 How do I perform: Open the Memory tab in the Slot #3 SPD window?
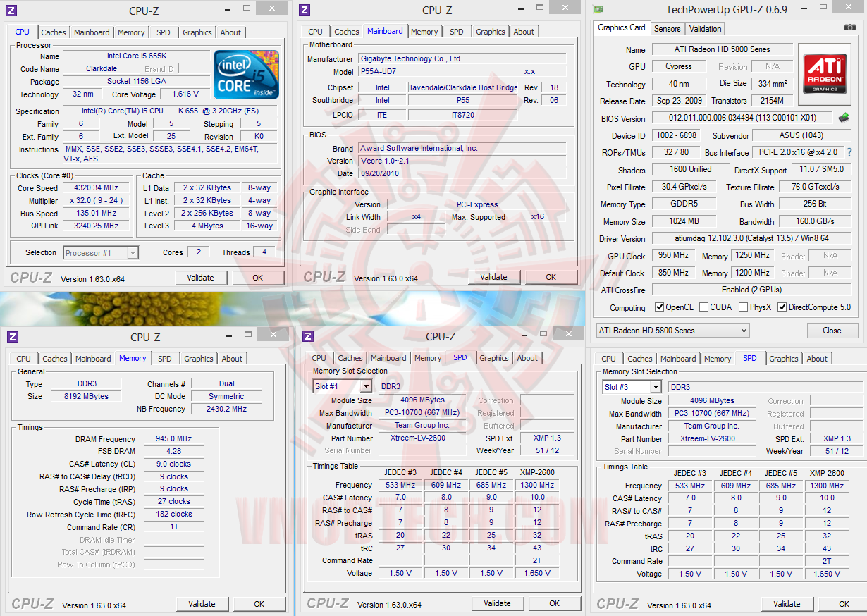[718, 359]
